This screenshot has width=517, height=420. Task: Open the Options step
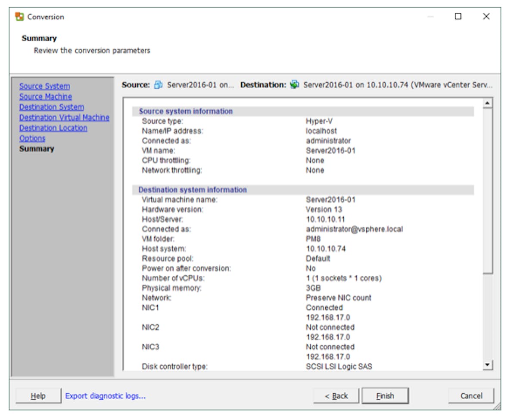32,138
